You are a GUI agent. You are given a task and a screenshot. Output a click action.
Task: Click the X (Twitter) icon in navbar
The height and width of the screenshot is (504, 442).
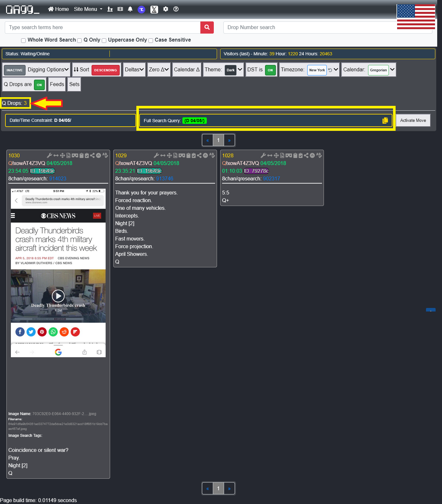point(154,10)
